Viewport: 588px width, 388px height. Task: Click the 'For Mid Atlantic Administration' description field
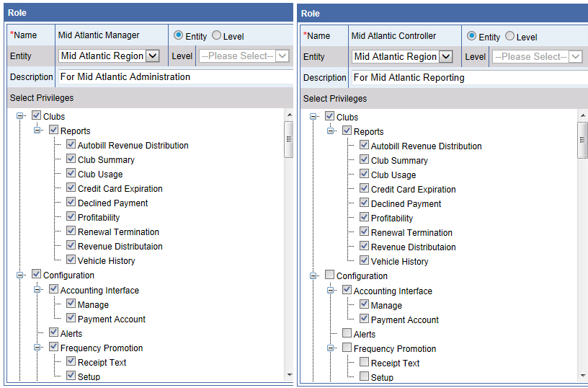(173, 76)
